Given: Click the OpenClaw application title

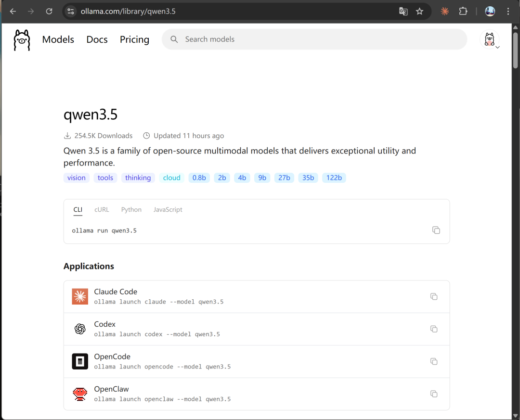Looking at the screenshot, I should coord(111,389).
